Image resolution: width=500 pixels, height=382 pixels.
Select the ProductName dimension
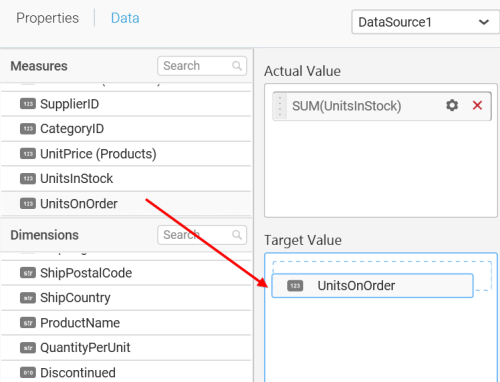click(x=126, y=323)
